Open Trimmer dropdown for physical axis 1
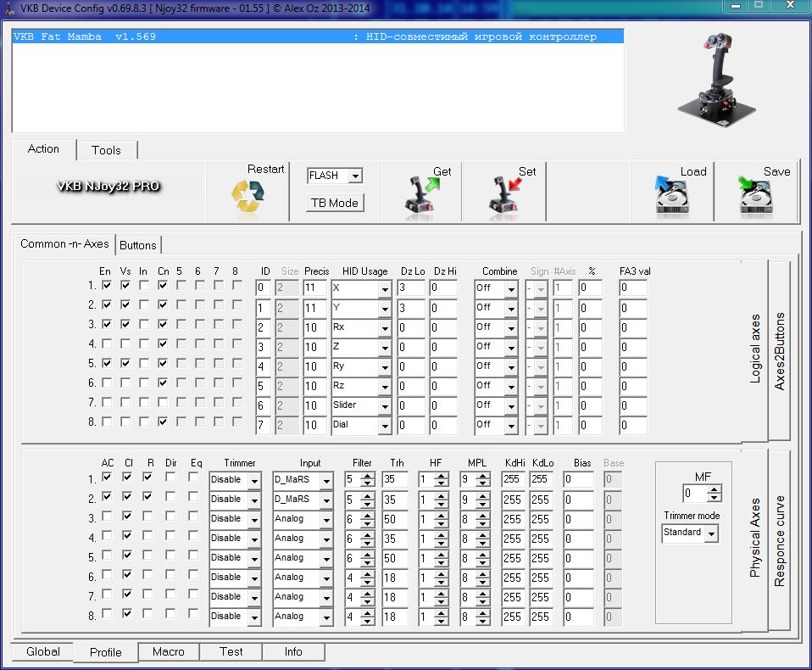Image resolution: width=812 pixels, height=670 pixels. coord(254,482)
